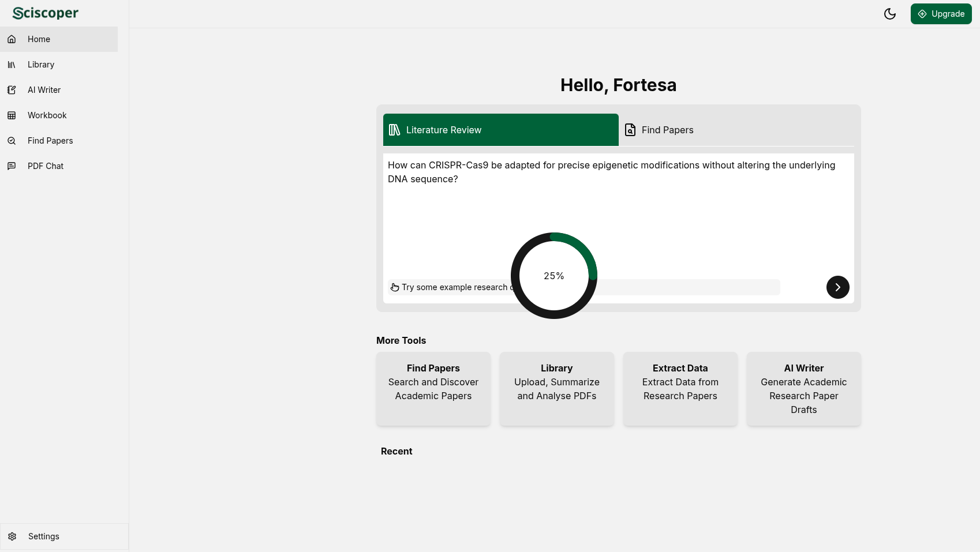
Task: Open the Library tool card
Action: click(557, 389)
